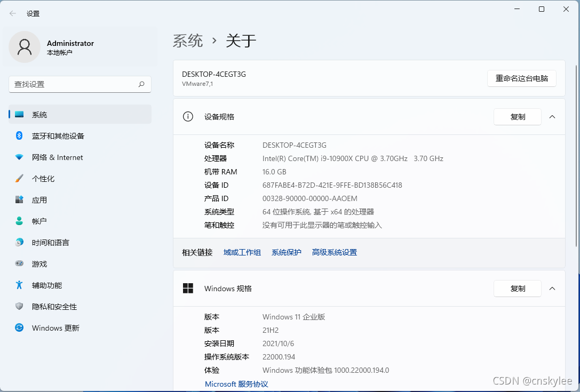The image size is (580, 392).
Task: Click the 应用 apps icon in sidebar
Action: 19,199
